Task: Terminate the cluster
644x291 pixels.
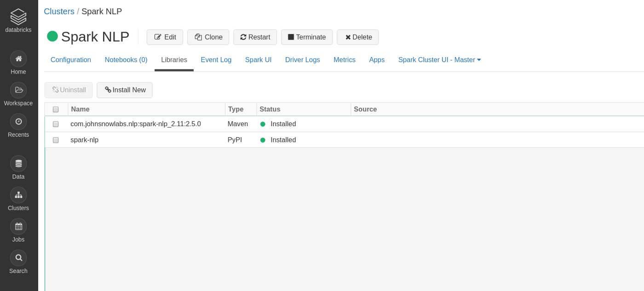Action: (307, 37)
